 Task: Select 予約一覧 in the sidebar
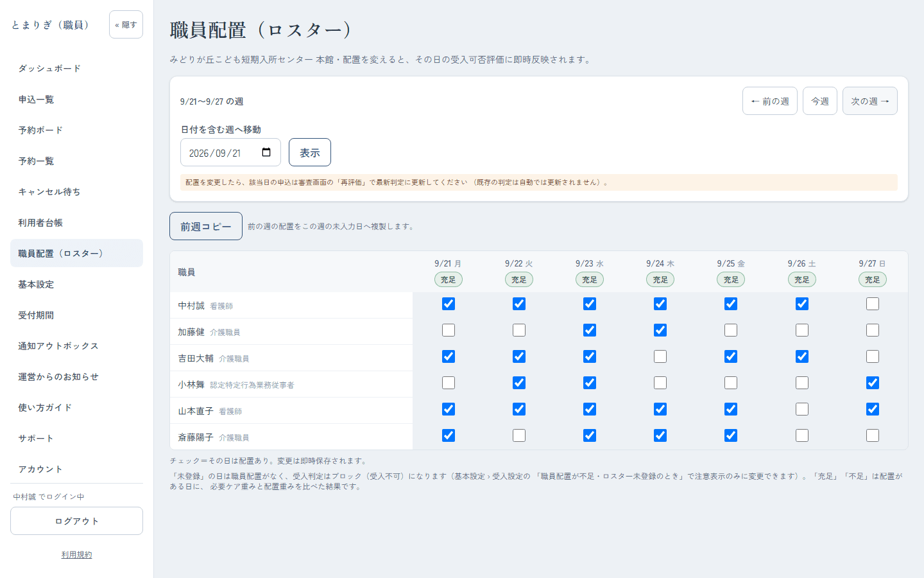pyautogui.click(x=76, y=161)
